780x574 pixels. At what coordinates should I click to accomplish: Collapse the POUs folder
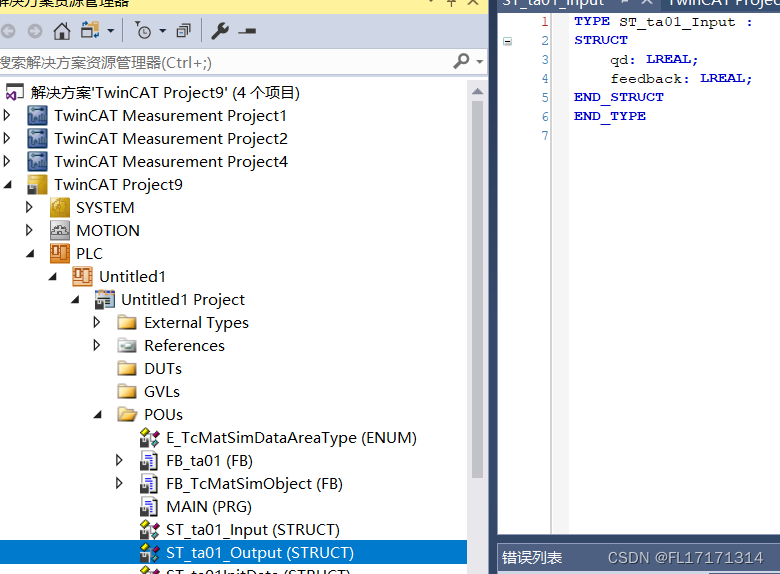(x=98, y=414)
